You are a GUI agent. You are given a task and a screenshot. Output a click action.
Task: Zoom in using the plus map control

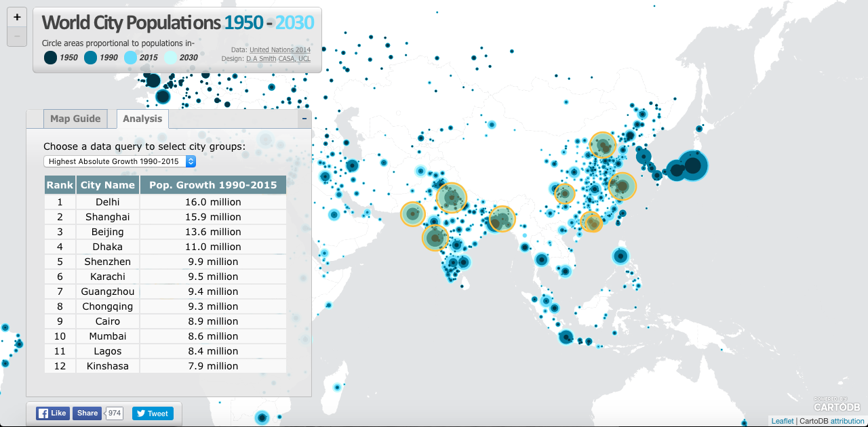pos(16,16)
